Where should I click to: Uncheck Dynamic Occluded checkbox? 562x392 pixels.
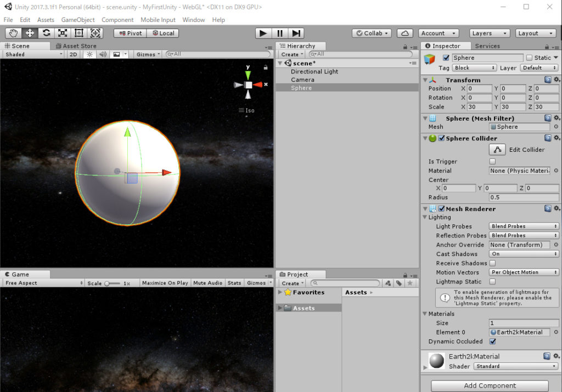click(x=492, y=342)
